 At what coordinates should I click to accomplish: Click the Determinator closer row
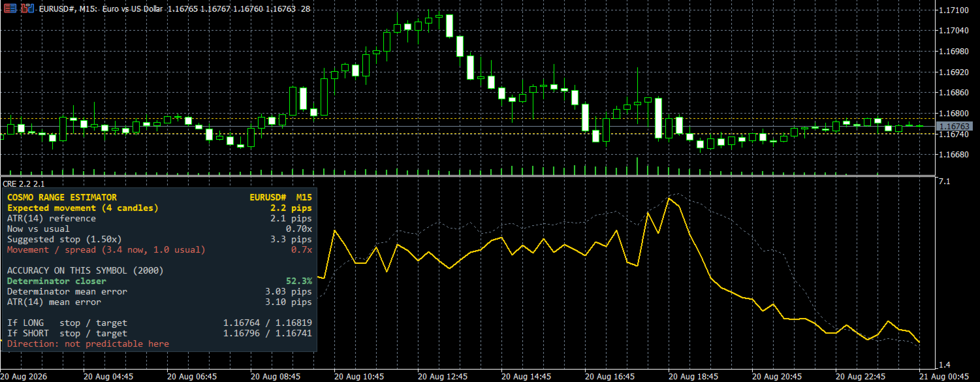click(159, 281)
